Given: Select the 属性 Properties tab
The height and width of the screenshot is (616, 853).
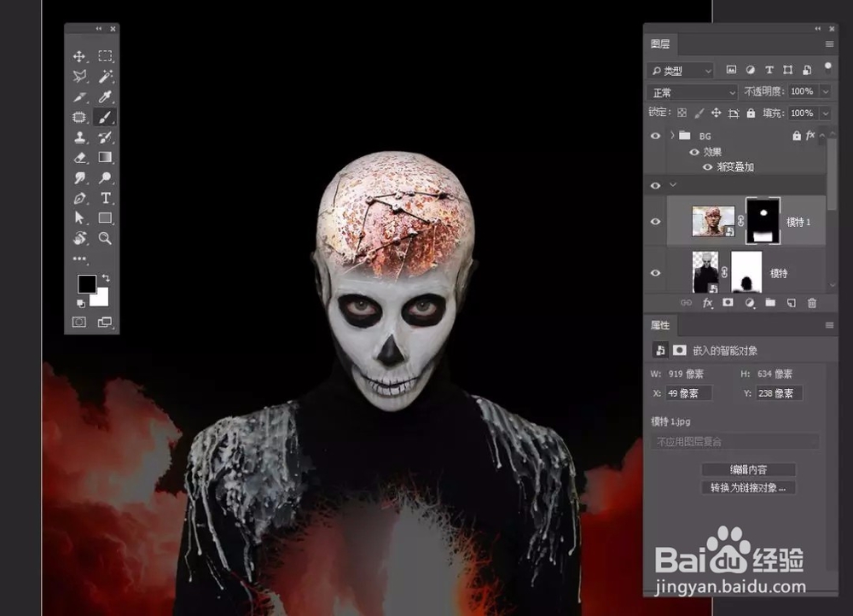Looking at the screenshot, I should [x=660, y=325].
